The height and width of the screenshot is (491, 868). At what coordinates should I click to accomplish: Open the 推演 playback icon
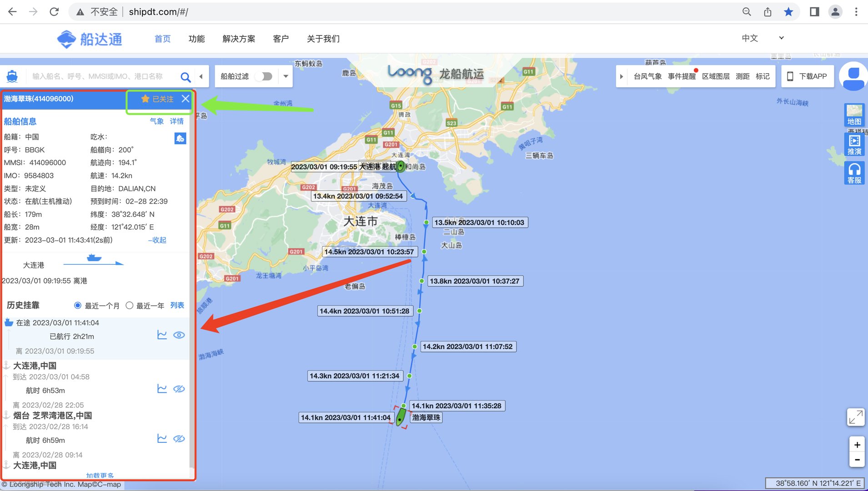pyautogui.click(x=854, y=145)
